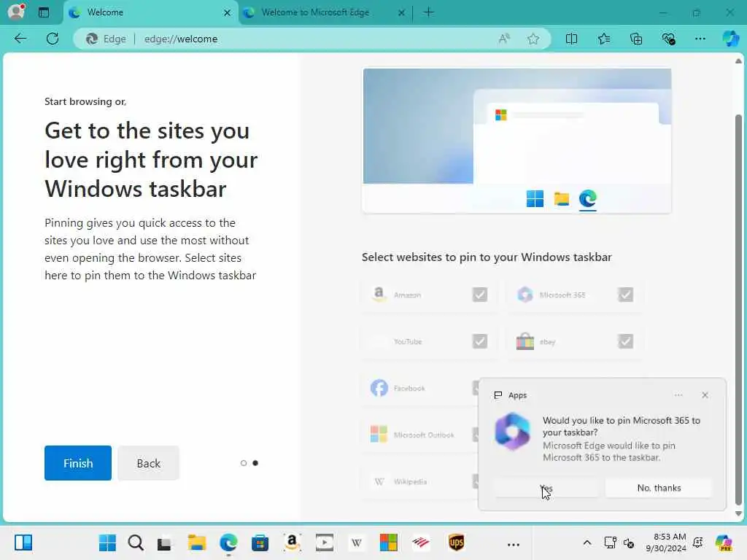
Task: Open Microsoft Store from taskbar
Action: (x=260, y=542)
